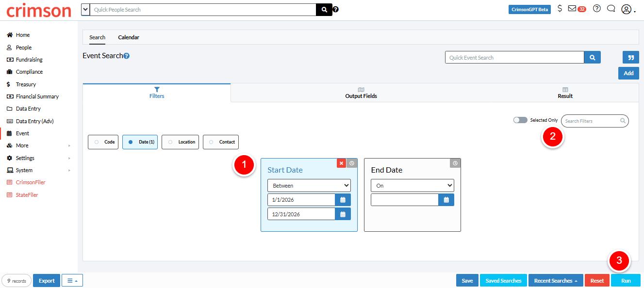
Task: Click the 12/31/2026 date field
Action: (x=301, y=214)
